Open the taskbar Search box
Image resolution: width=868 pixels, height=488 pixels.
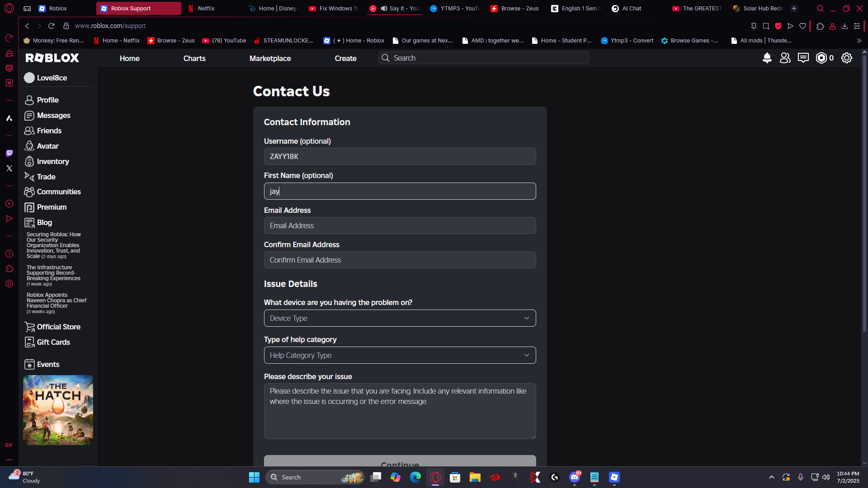click(x=315, y=477)
